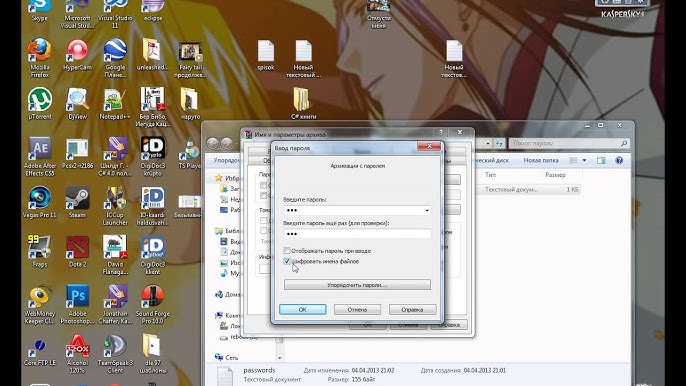Enable 'Отображать пароль при вводе' checkbox
The height and width of the screenshot is (386, 686).
point(287,251)
